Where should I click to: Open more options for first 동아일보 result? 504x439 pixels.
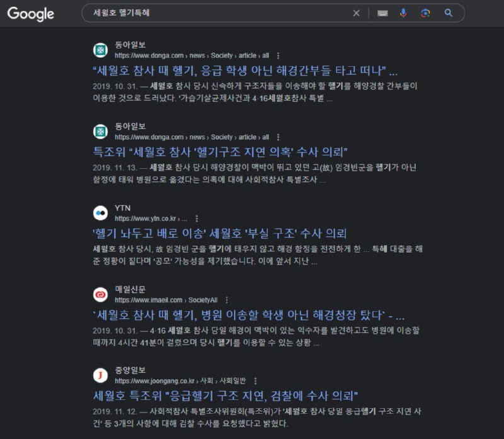tap(278, 55)
